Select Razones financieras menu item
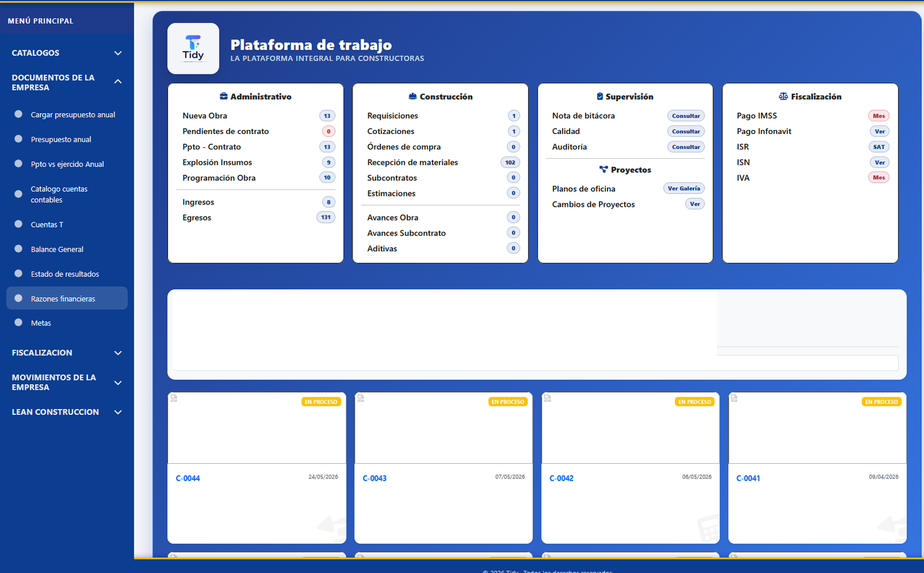The width and height of the screenshot is (924, 573). pos(67,298)
